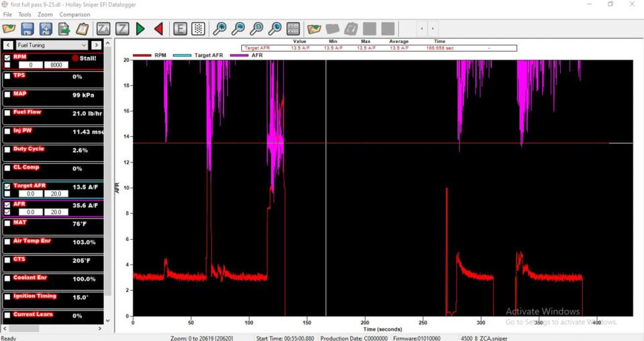Click the Current Learn label
This screenshot has height=341, width=644.
(x=33, y=314)
